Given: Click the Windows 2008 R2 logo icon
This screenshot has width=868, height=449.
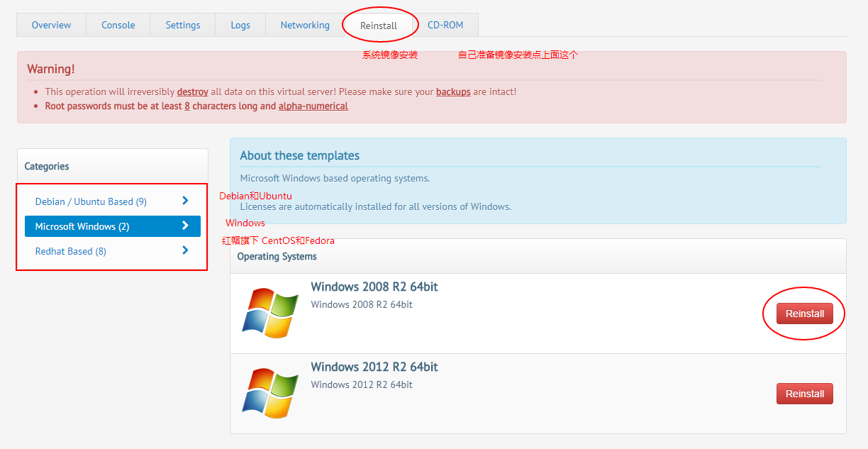Looking at the screenshot, I should pos(269,313).
